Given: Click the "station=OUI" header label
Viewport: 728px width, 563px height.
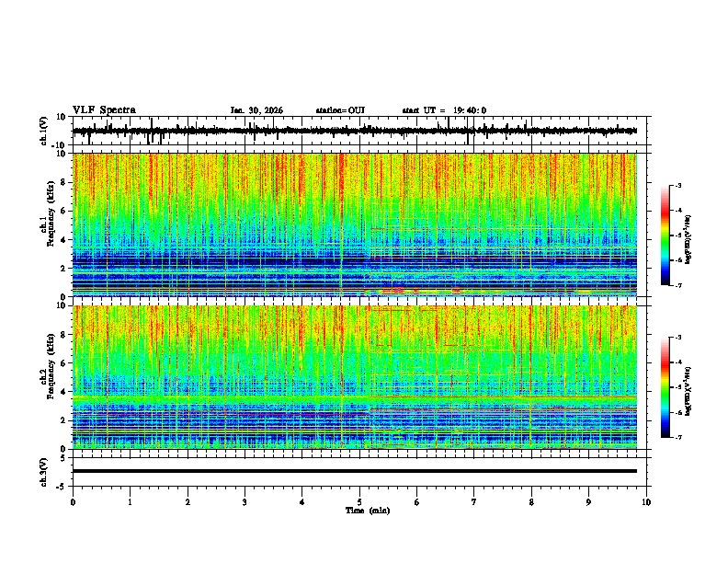Looking at the screenshot, I should (340, 110).
